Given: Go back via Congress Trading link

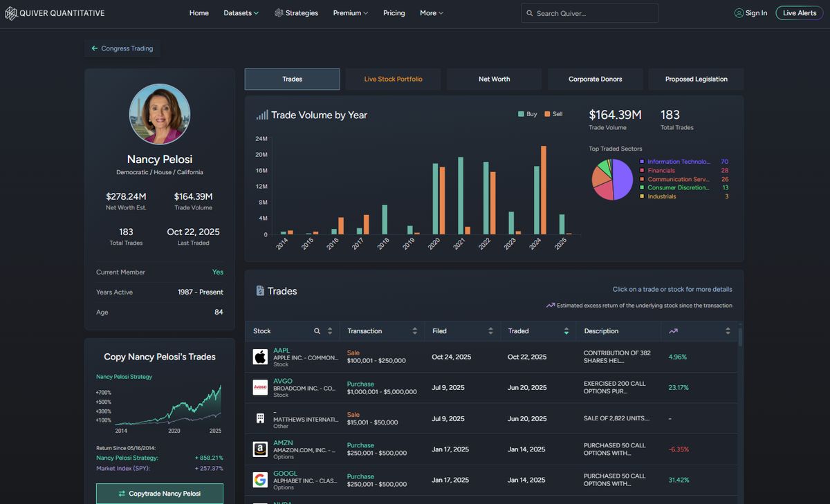Looking at the screenshot, I should point(122,48).
